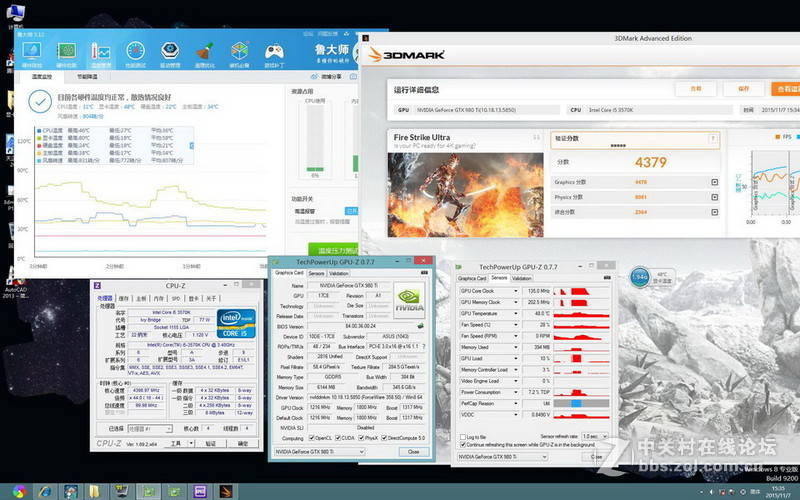Open the 处理器 #1 dropdown in CPU-Z
800x500 pixels.
coord(150,429)
